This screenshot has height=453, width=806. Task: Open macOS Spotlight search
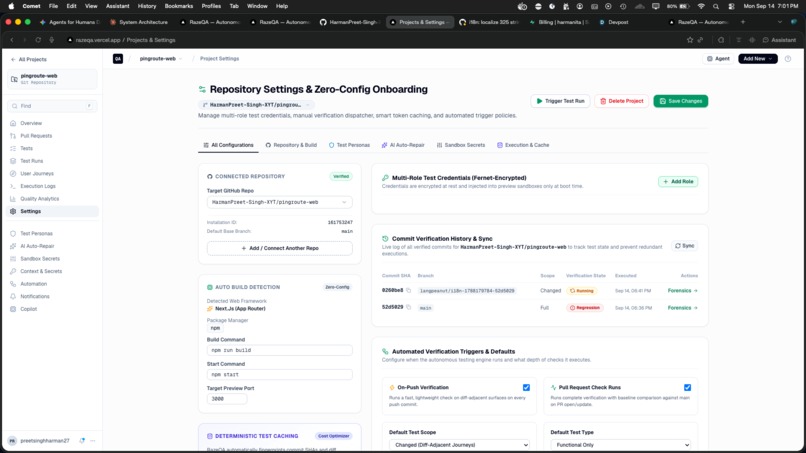(716, 6)
